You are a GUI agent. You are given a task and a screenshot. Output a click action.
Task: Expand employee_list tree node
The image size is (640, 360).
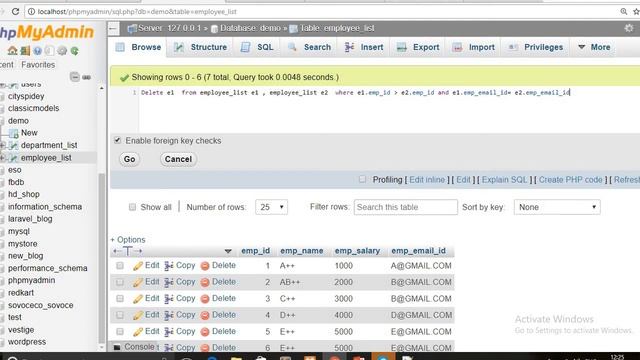[x=2, y=158]
